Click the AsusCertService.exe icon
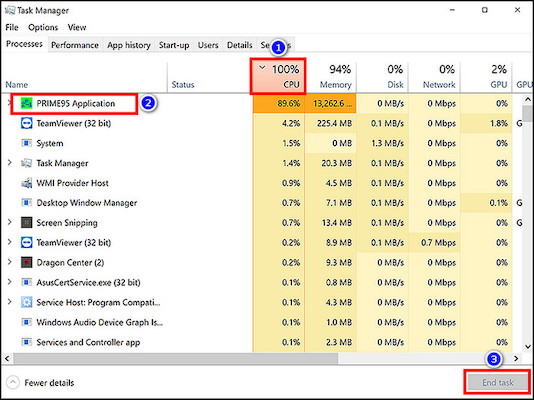 pos(27,283)
